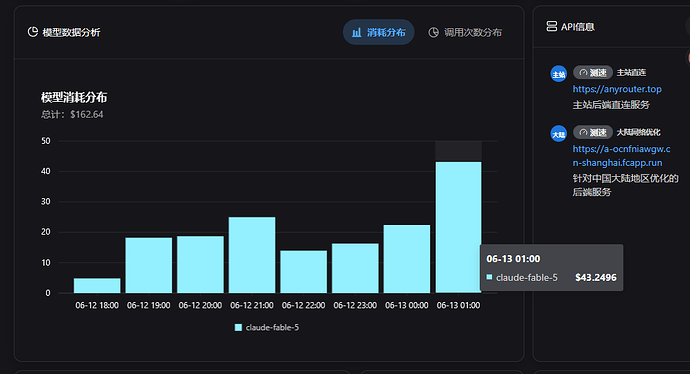Screen dimensions: 690x374
Task: Click the 06-13 01:00 bar
Action: [x=459, y=227]
